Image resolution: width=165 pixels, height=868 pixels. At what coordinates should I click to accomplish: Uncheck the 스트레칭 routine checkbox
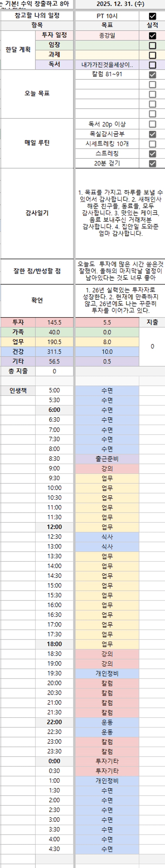(152, 154)
